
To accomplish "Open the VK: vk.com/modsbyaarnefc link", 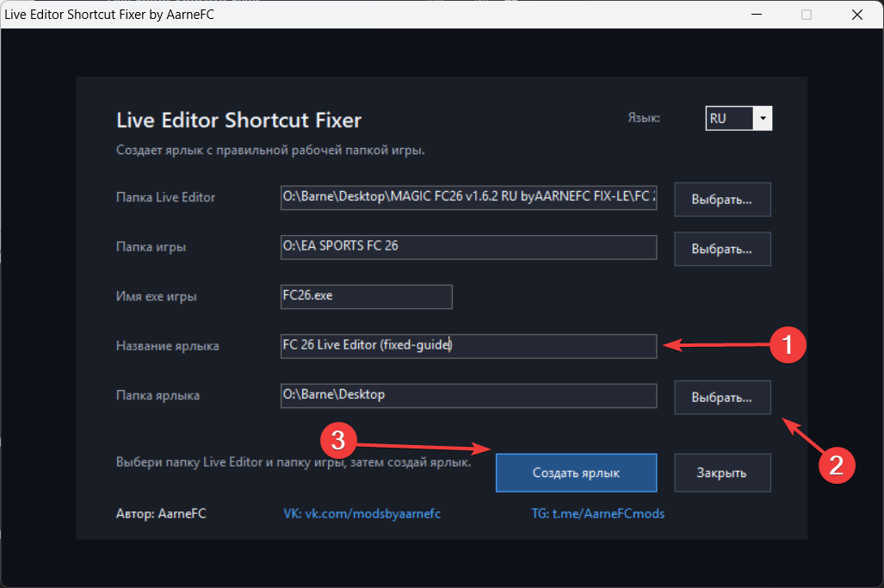I will point(362,514).
